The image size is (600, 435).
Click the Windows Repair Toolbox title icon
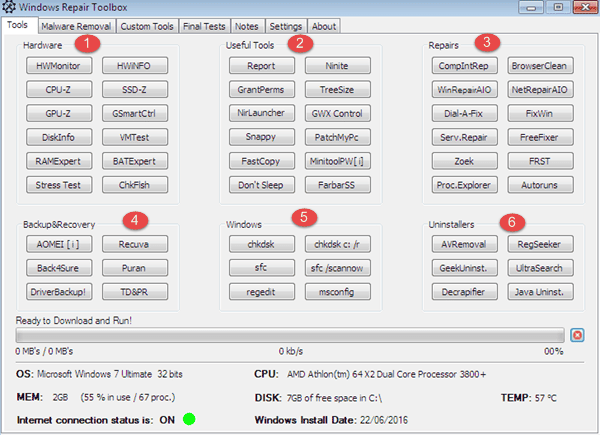point(9,9)
